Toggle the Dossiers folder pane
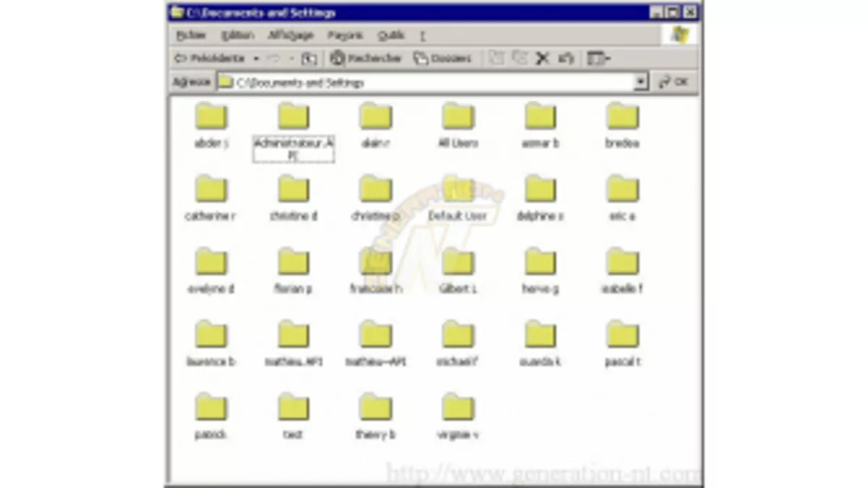Viewport: 868px width, 488px height. (x=442, y=59)
